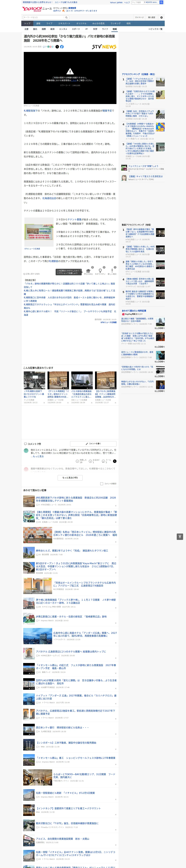Image resolution: width=186 pixels, height=868 pixels.
Task: Open アパホテル 広島駅周辺に2つのホテル article
Action: point(71,652)
